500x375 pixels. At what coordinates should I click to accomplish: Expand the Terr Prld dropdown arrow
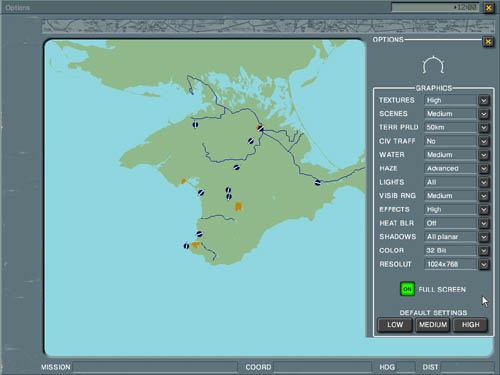484,128
